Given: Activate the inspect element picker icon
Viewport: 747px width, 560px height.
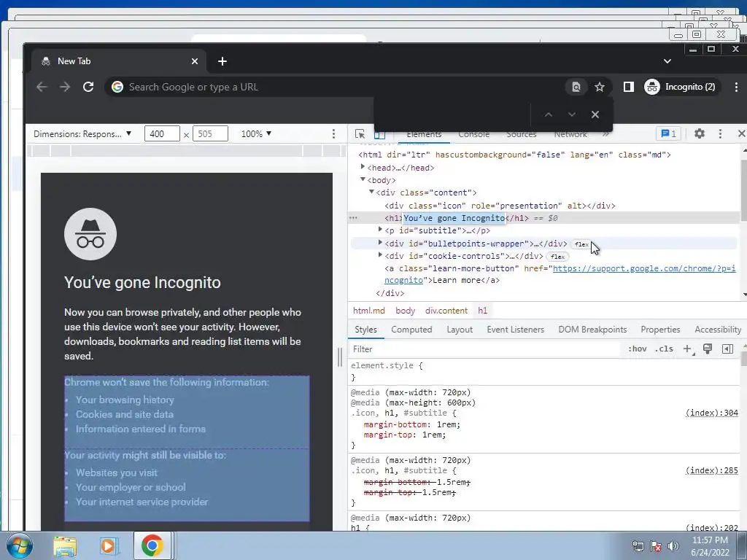Looking at the screenshot, I should [360, 134].
